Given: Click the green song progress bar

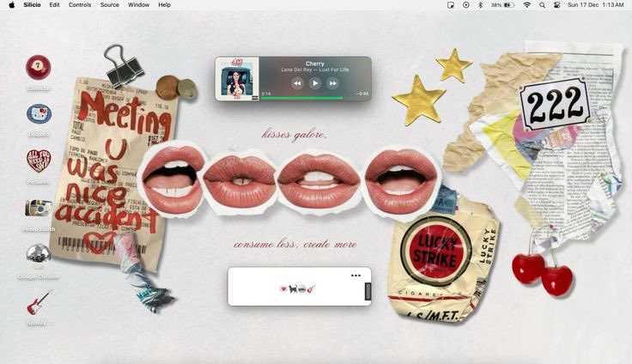Looking at the screenshot, I should pyautogui.click(x=302, y=98).
